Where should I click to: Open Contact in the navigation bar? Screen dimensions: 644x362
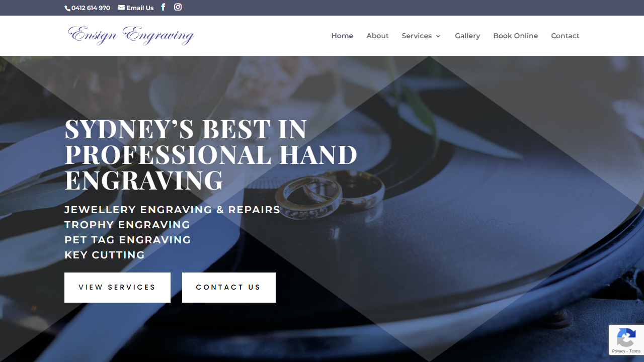565,36
